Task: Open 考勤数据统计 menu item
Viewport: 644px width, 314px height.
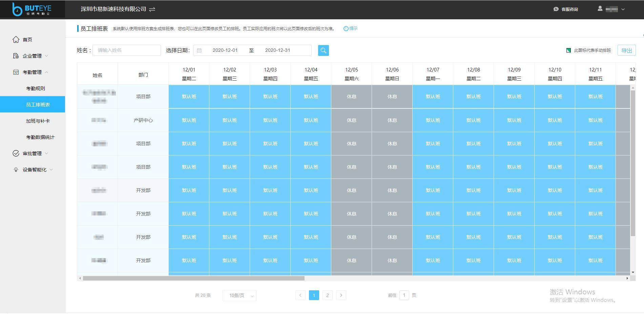Action: pyautogui.click(x=40, y=137)
